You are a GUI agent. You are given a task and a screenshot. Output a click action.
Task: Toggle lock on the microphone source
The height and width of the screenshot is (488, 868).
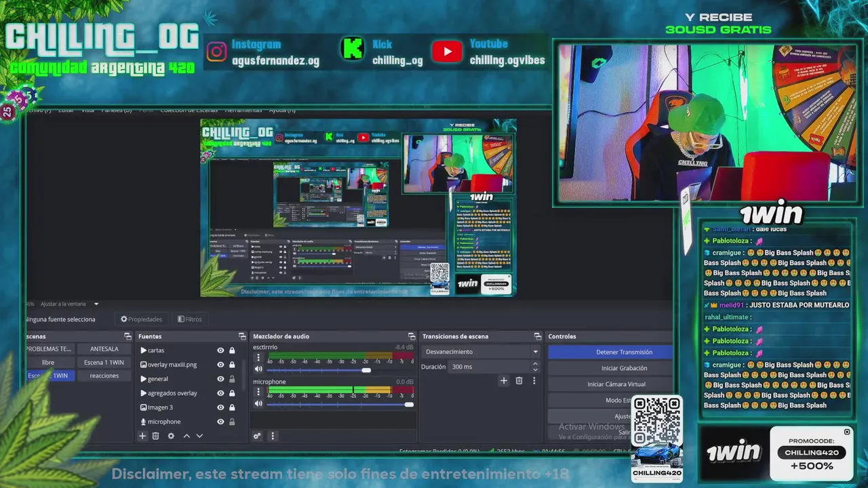point(232,422)
